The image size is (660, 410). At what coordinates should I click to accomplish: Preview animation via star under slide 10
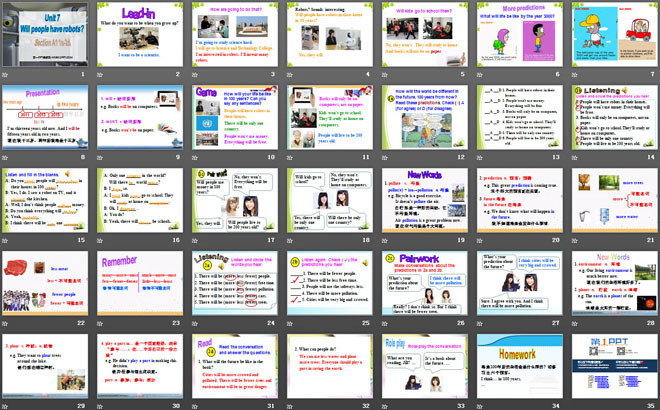point(195,158)
